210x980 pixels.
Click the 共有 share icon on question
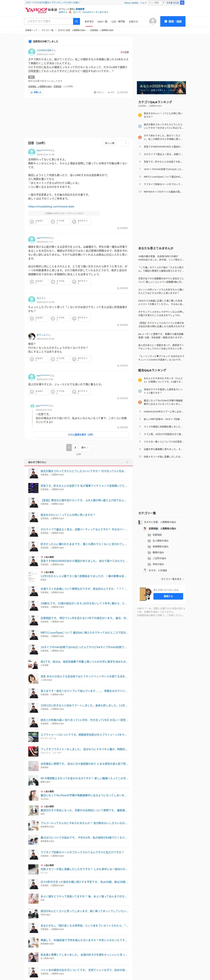pos(111,92)
